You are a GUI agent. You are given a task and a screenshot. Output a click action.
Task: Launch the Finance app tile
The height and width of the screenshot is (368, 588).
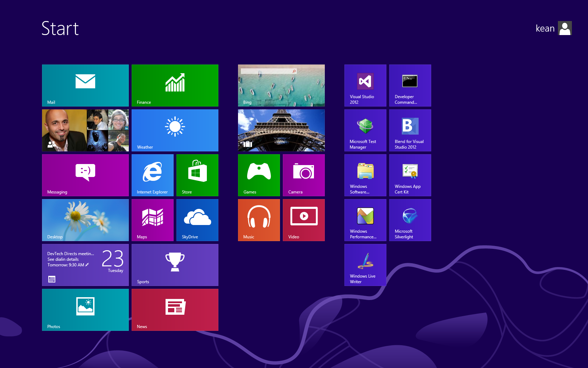click(x=175, y=85)
